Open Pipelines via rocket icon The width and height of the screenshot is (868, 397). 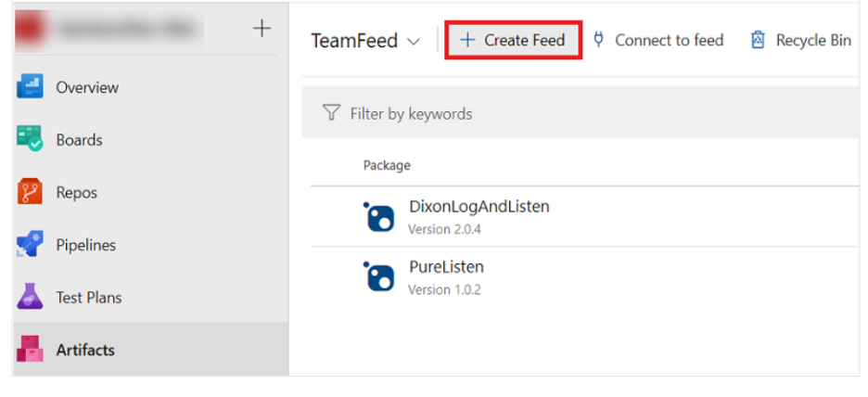pyautogui.click(x=30, y=245)
